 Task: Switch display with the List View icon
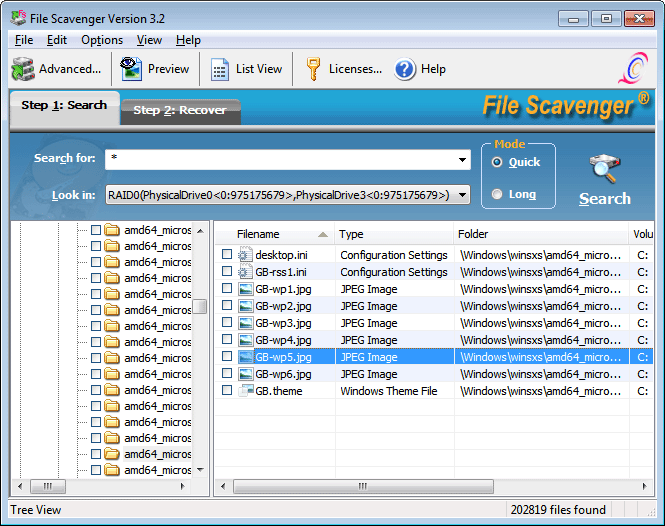click(220, 69)
